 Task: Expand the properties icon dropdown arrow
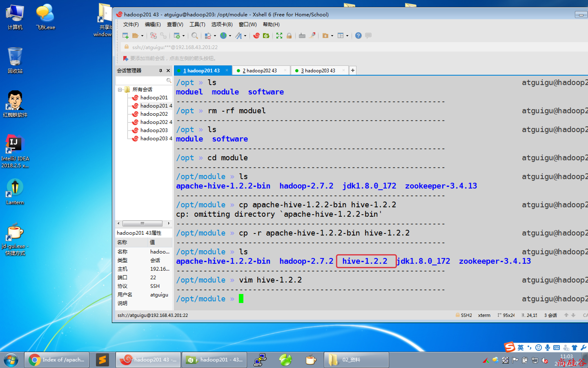coord(184,36)
